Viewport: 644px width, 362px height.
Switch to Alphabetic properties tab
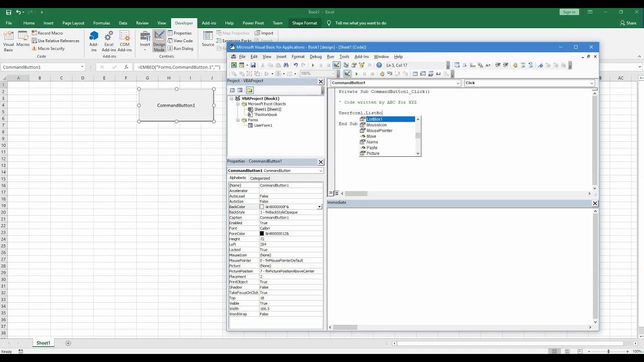coord(238,178)
